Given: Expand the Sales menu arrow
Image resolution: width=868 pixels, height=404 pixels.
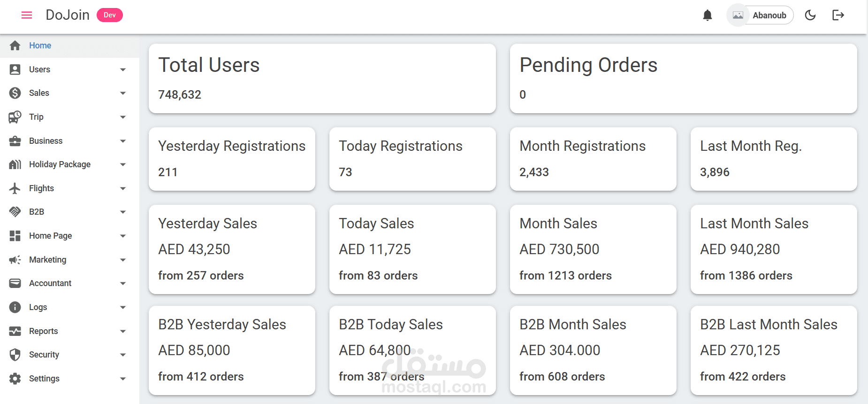Looking at the screenshot, I should pyautogui.click(x=123, y=93).
